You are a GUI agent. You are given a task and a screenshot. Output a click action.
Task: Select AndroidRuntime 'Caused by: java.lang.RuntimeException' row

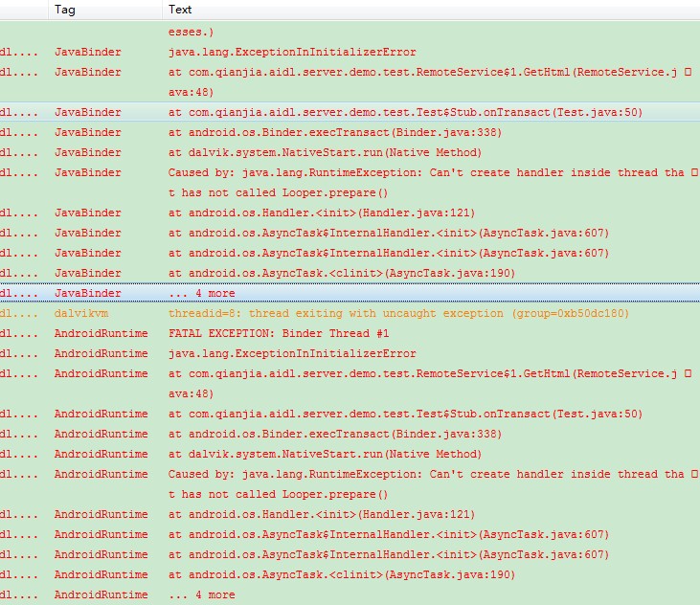350,484
